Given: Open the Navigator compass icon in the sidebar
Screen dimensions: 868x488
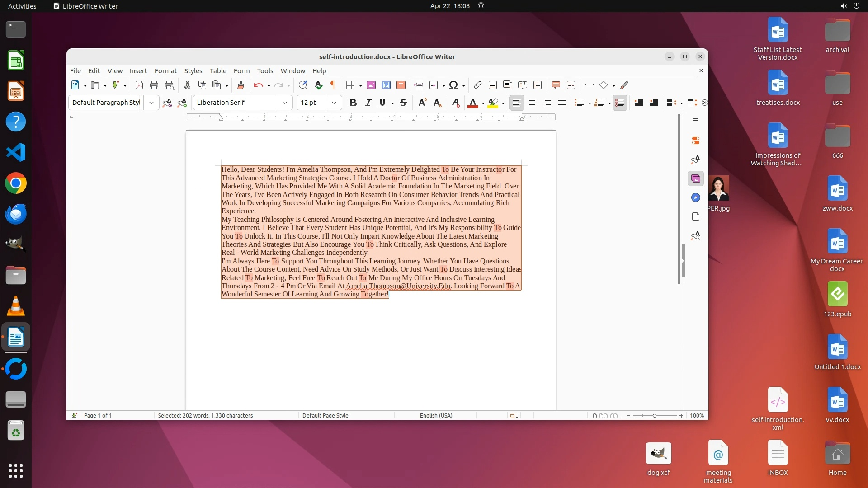Looking at the screenshot, I should tap(696, 197).
